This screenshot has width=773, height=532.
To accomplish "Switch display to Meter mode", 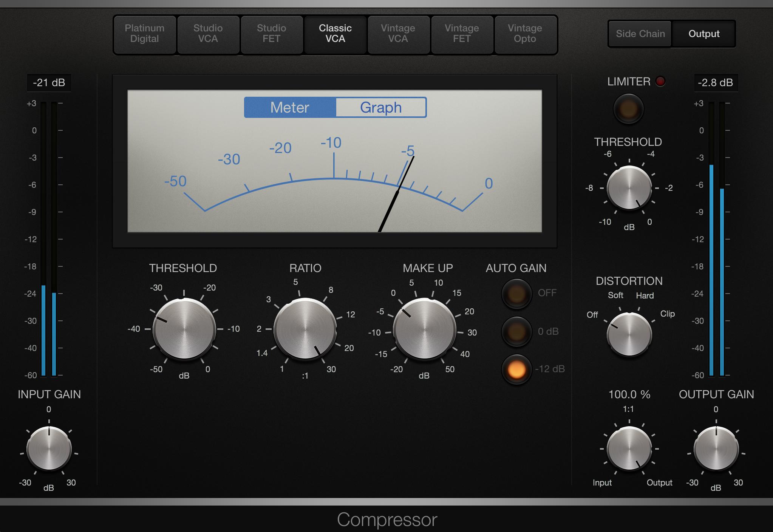I will pos(290,108).
